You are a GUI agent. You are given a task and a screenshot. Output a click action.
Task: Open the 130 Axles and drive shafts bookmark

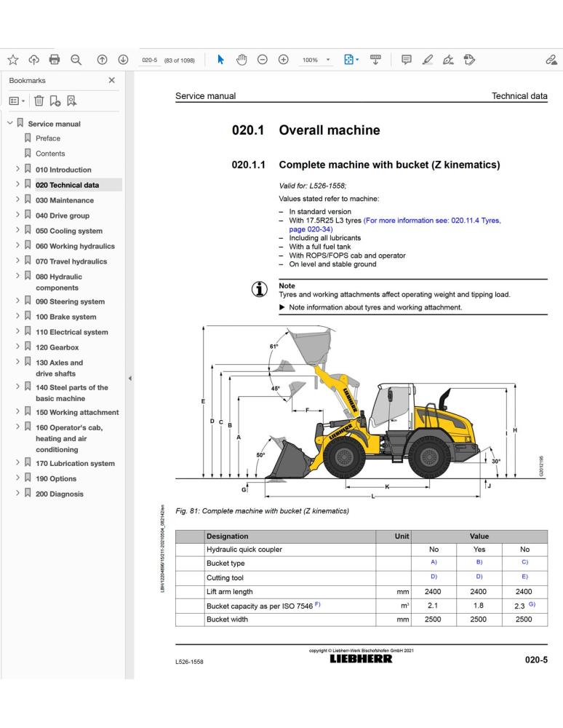click(x=60, y=368)
